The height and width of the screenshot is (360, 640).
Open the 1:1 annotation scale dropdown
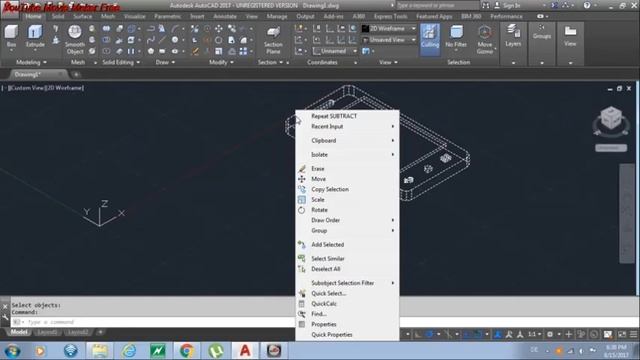[x=535, y=334]
